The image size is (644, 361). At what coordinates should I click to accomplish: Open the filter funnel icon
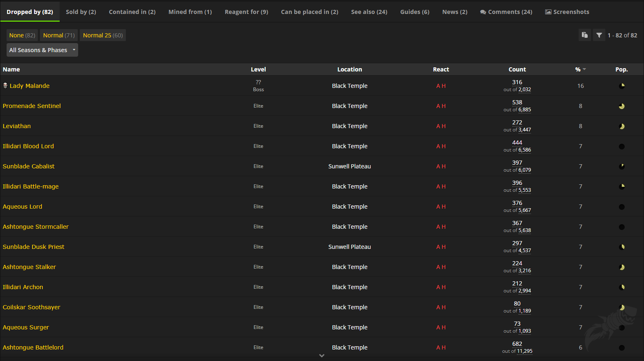tap(599, 35)
